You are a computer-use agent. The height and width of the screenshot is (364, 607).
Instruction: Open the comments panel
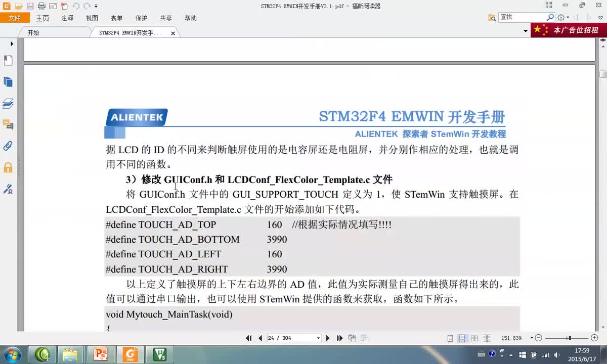pyautogui.click(x=8, y=124)
